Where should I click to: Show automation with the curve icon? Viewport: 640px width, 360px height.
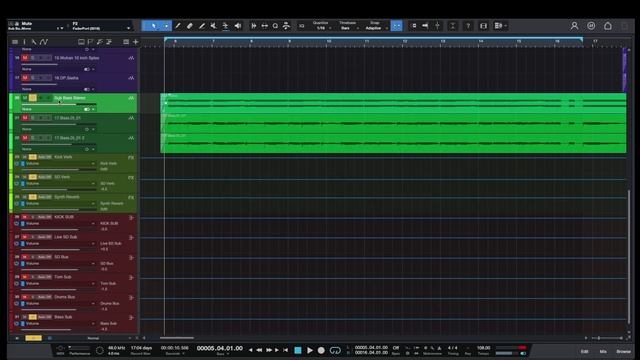[44, 42]
